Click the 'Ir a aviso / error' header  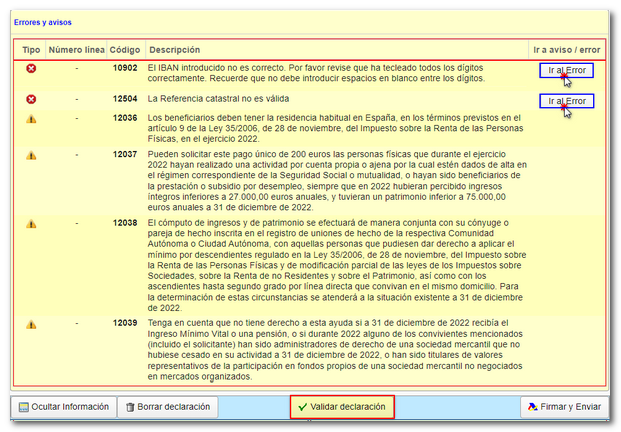pyautogui.click(x=566, y=49)
